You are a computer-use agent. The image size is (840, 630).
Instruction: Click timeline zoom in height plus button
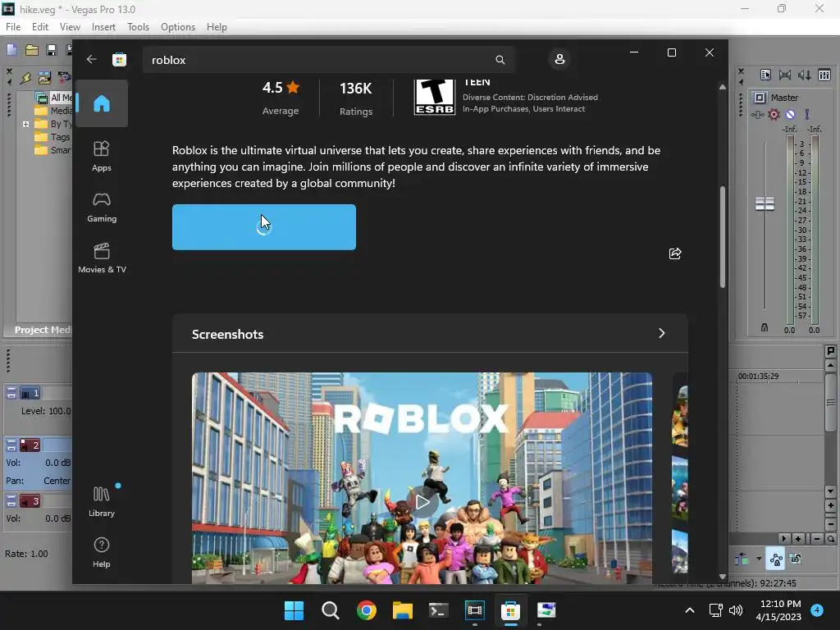tap(831, 505)
